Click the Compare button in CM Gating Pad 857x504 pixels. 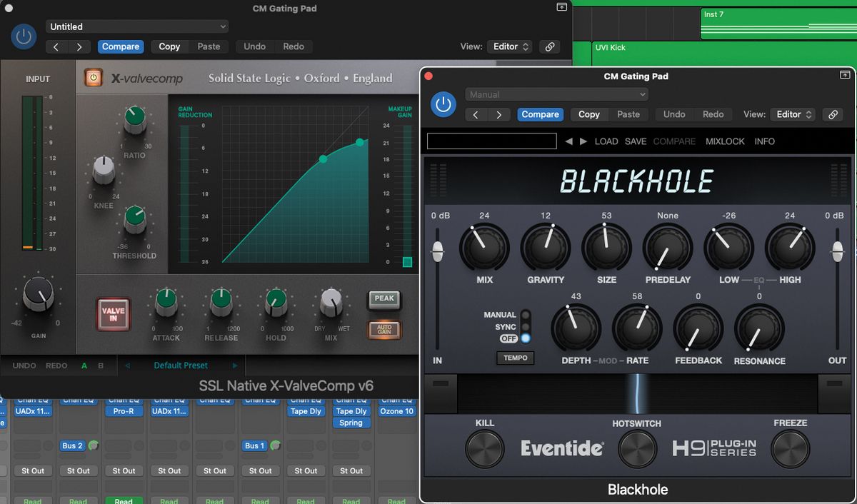(540, 114)
